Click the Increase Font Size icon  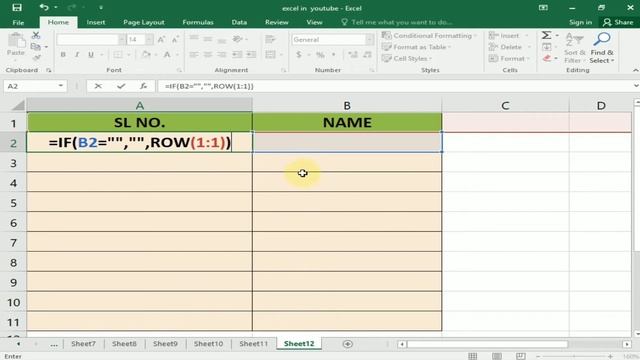161,40
